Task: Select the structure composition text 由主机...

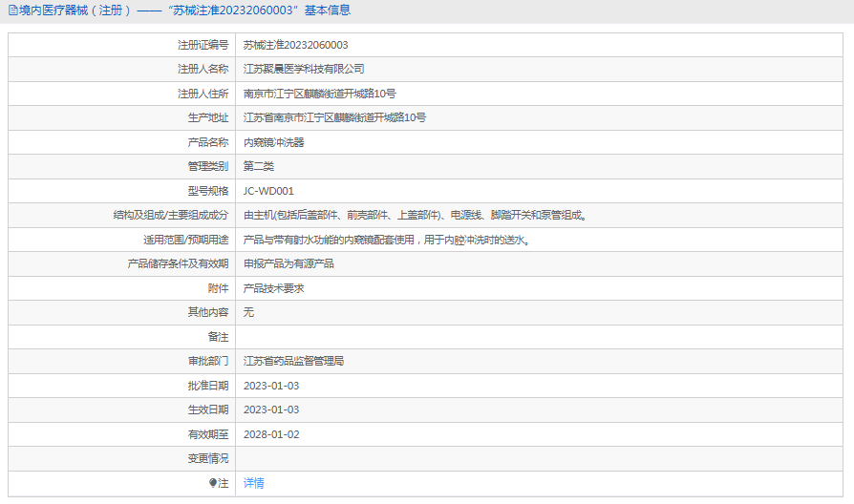Action: click(416, 215)
